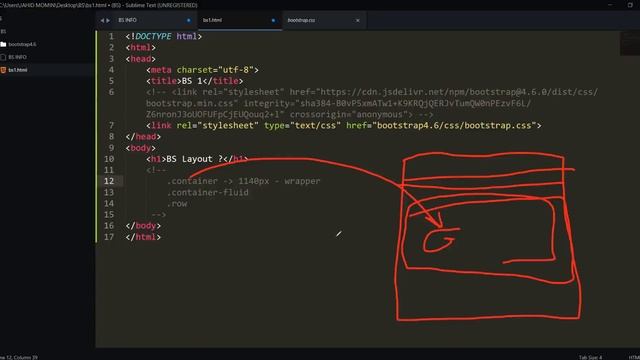Click the minimap at top right
This screenshot has height=360, width=640.
tap(630, 43)
